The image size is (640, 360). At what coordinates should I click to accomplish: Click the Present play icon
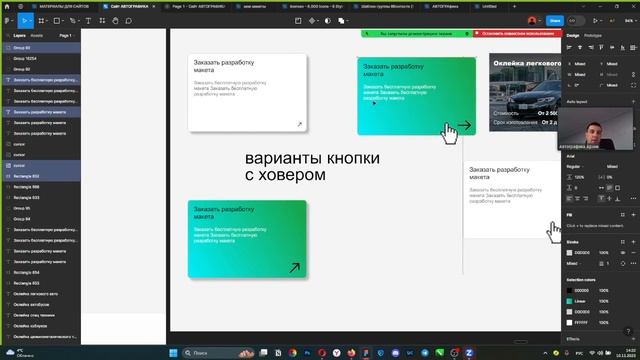pos(595,21)
